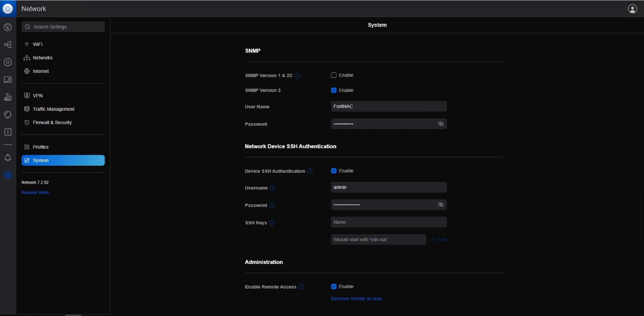Uncheck Device SSH Authentication Enable

point(334,171)
